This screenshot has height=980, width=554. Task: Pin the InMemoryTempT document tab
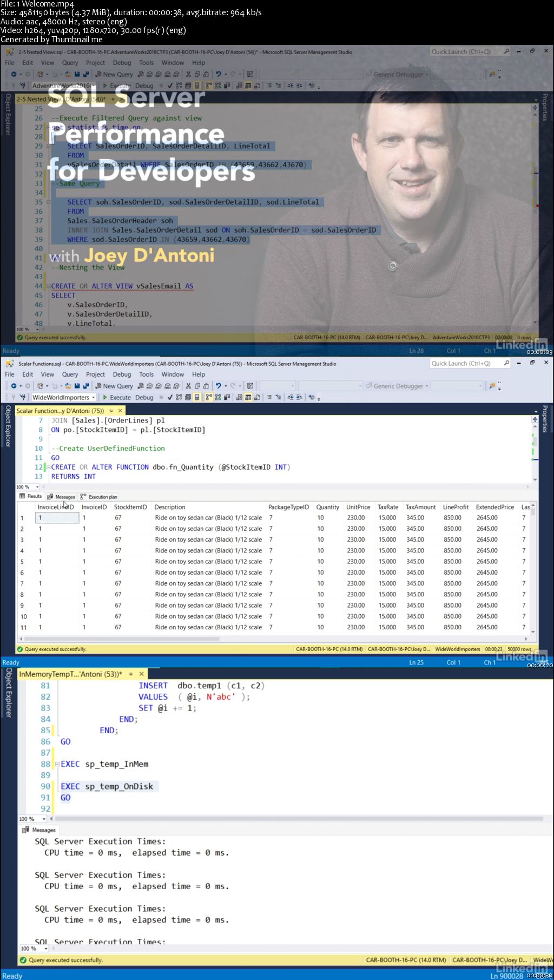pos(130,674)
